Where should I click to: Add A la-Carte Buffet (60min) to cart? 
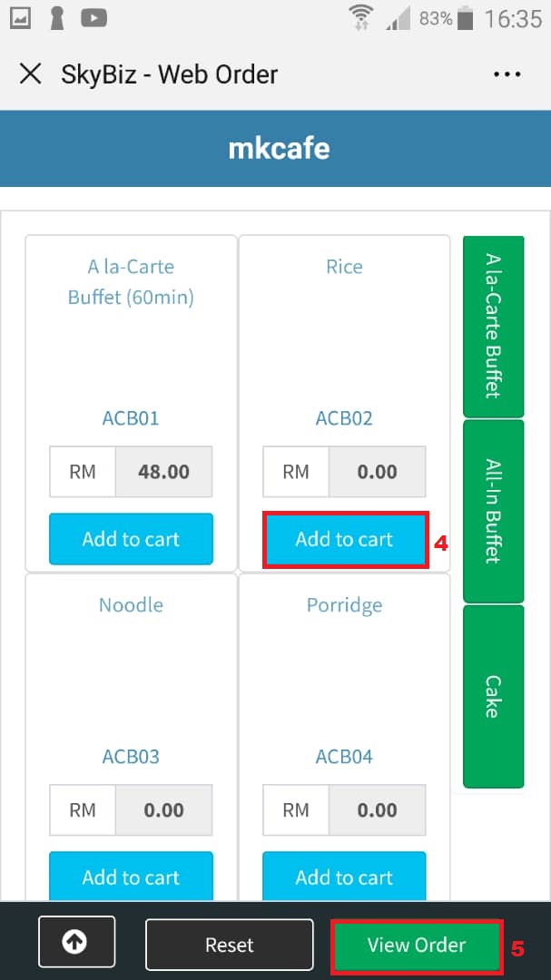click(x=131, y=539)
